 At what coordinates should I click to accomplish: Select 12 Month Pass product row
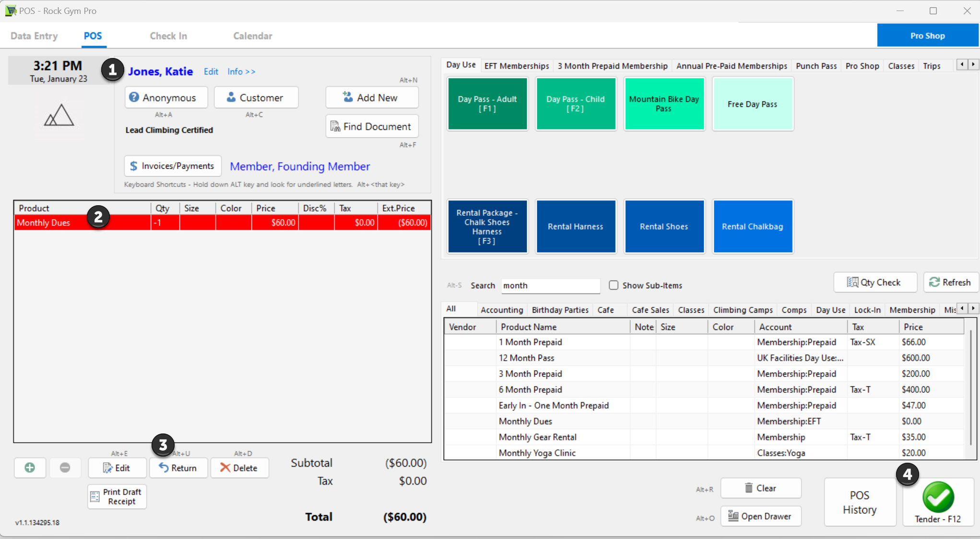704,358
